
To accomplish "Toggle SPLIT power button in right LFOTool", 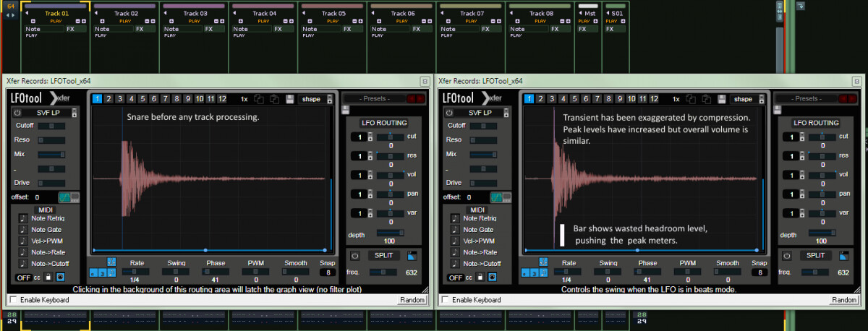I will (787, 255).
